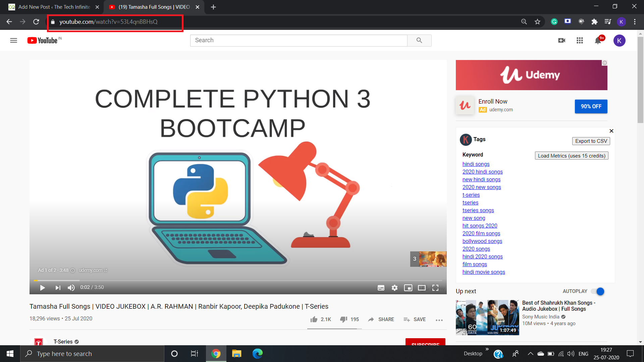Viewport: 644px width, 362px height.
Task: Open the 'bollywood songs' tag link
Action: point(482,241)
